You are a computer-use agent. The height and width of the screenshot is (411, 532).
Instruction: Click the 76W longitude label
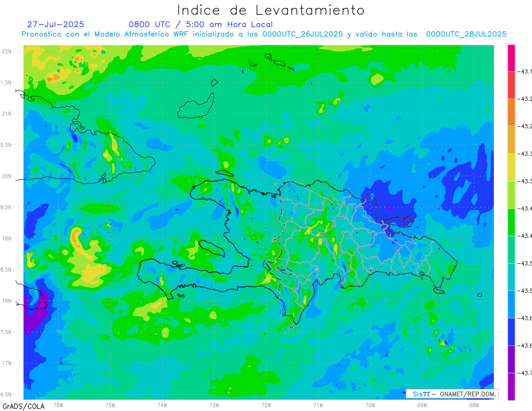click(58, 405)
